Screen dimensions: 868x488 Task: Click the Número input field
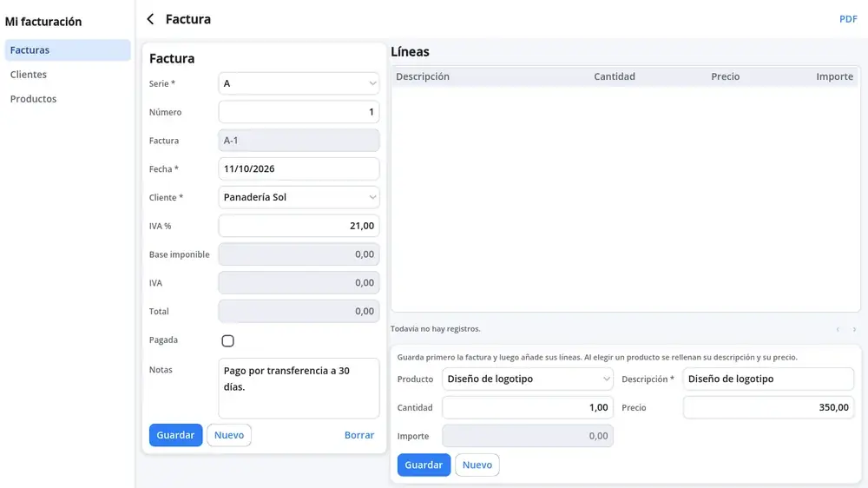[299, 112]
